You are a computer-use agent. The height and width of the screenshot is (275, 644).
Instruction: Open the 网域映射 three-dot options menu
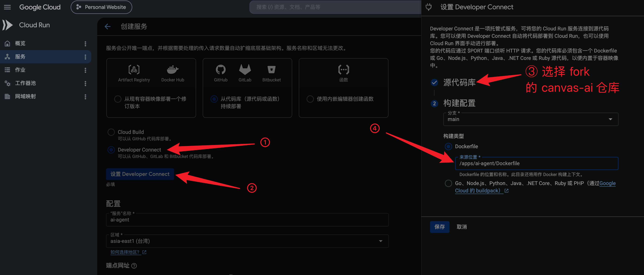point(85,96)
